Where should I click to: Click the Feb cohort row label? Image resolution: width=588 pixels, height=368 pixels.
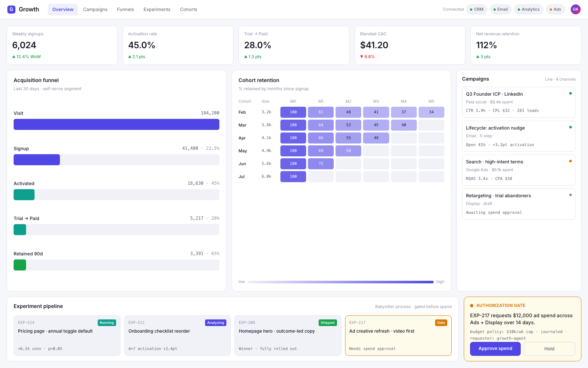click(242, 112)
